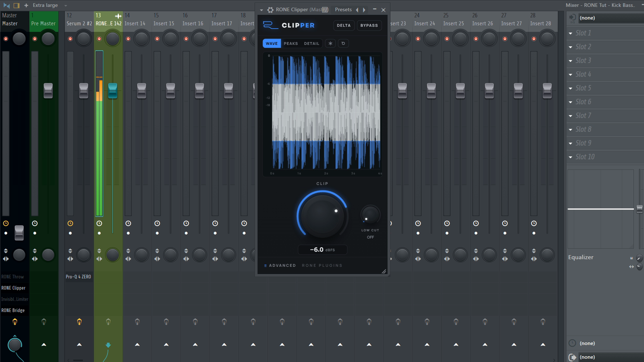The width and height of the screenshot is (644, 362).
Task: Toggle the red LED on Insert 26 track
Action: (x=476, y=39)
